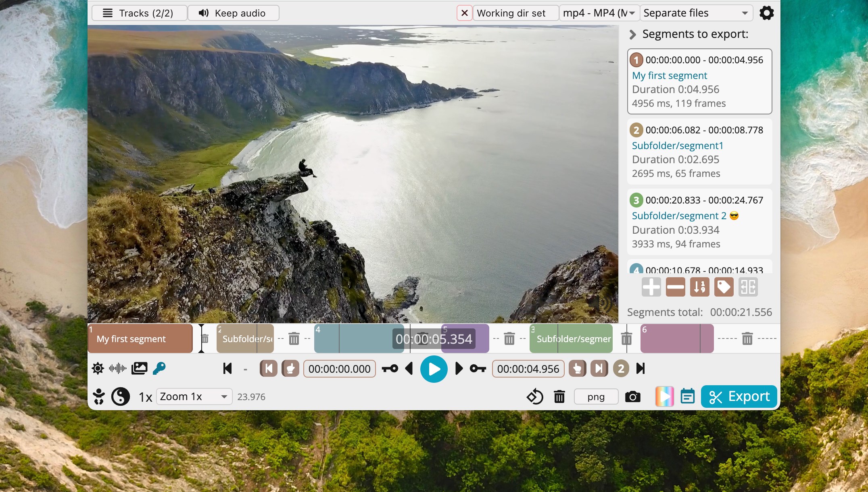Open the Tracks (2/2) menu
Image resolution: width=868 pixels, height=492 pixels.
click(139, 12)
